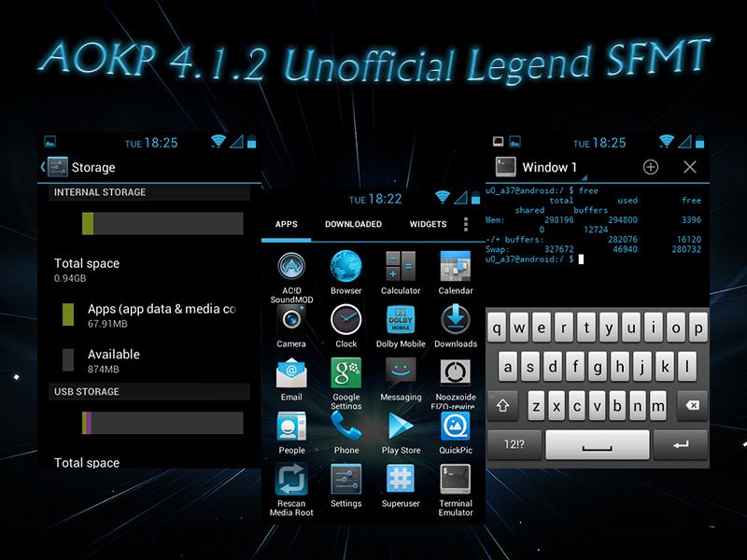Click the INTERNAL STORAGE header
Screen dimensions: 747x560
tap(149, 192)
